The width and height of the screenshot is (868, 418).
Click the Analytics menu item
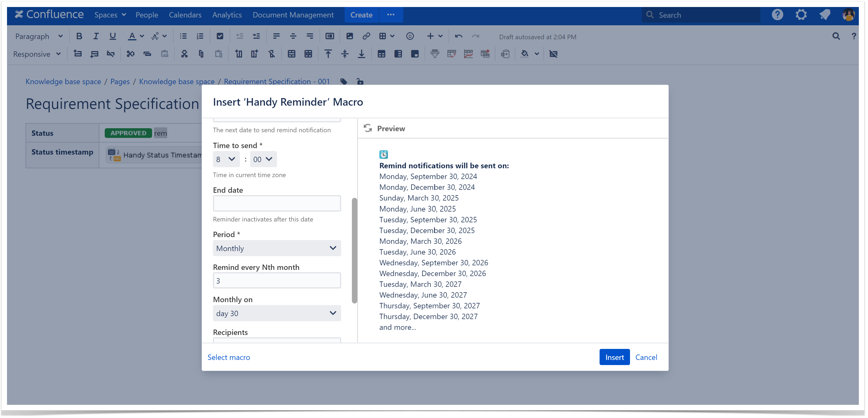227,15
